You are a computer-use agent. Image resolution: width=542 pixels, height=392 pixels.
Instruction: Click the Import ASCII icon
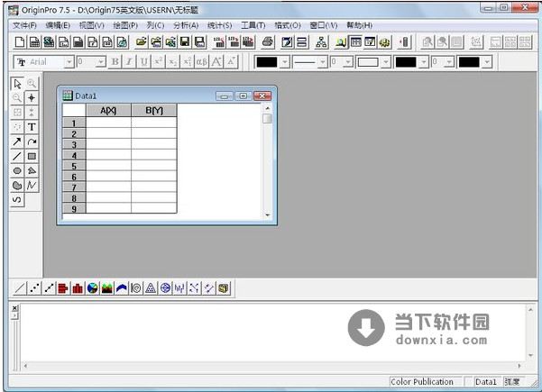[x=219, y=42]
